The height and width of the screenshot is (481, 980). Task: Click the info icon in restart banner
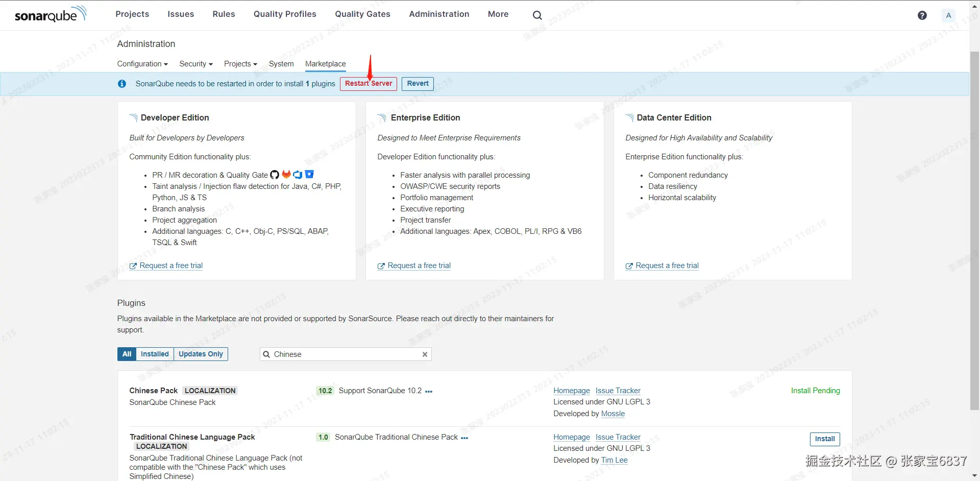click(122, 84)
